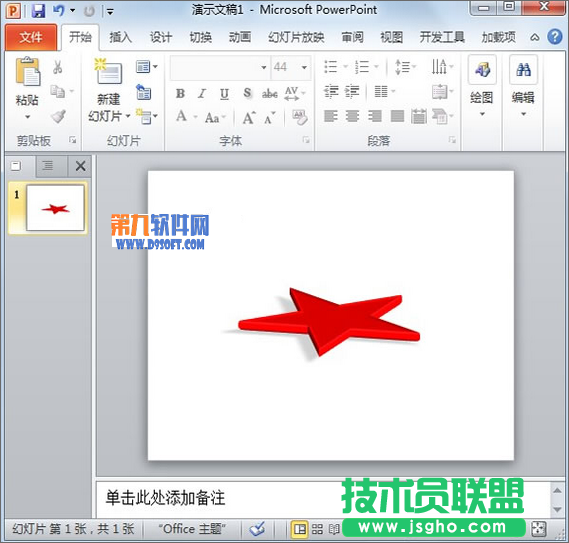Toggle Center text alignment
The height and width of the screenshot is (543, 569).
[x=352, y=116]
